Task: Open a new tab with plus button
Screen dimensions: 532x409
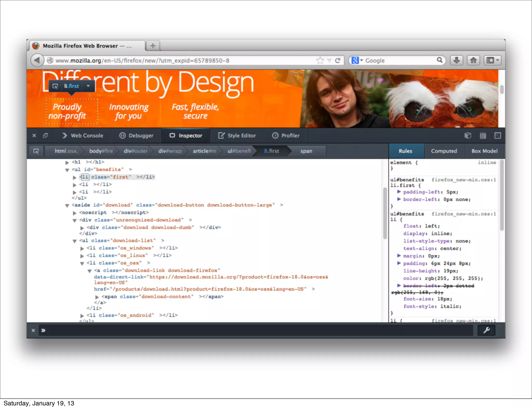Action: tap(153, 46)
